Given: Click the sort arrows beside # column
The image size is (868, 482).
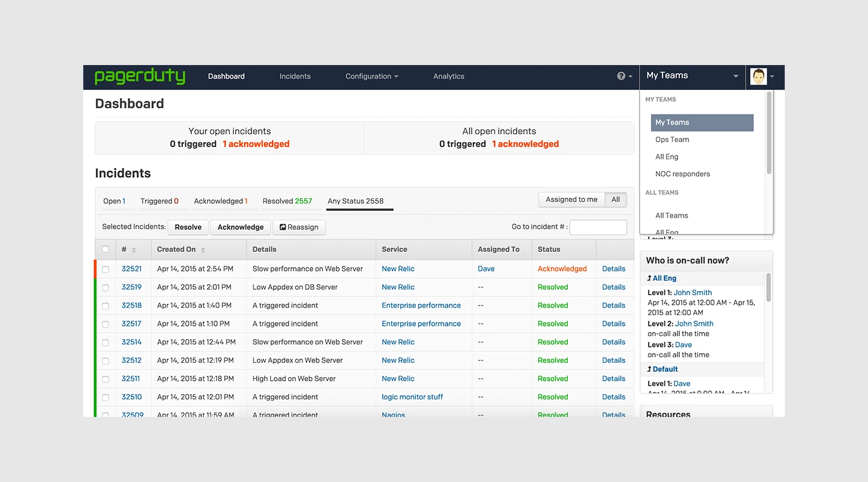Looking at the screenshot, I should [134, 249].
